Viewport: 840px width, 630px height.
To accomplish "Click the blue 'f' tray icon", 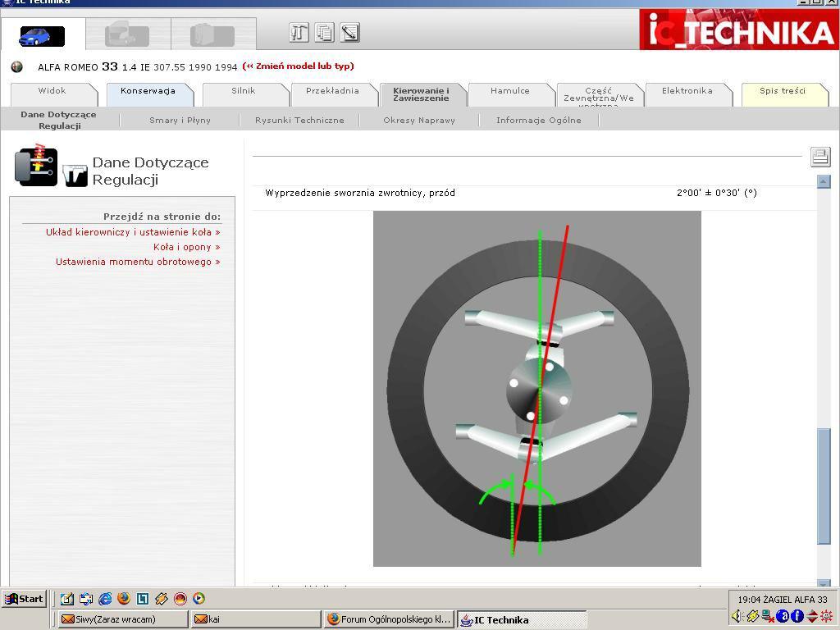I will pyautogui.click(x=797, y=616).
